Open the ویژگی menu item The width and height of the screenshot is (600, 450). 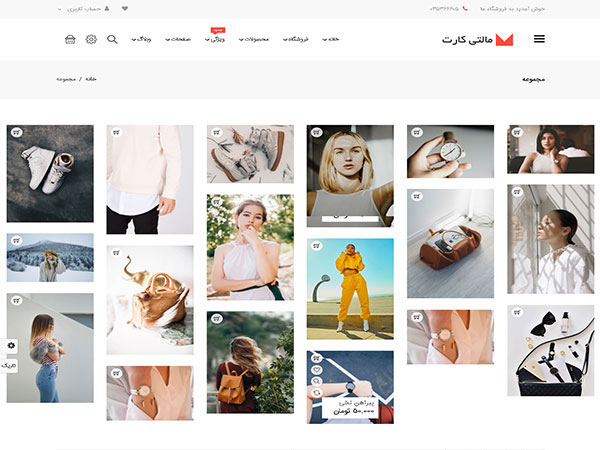pyautogui.click(x=216, y=40)
